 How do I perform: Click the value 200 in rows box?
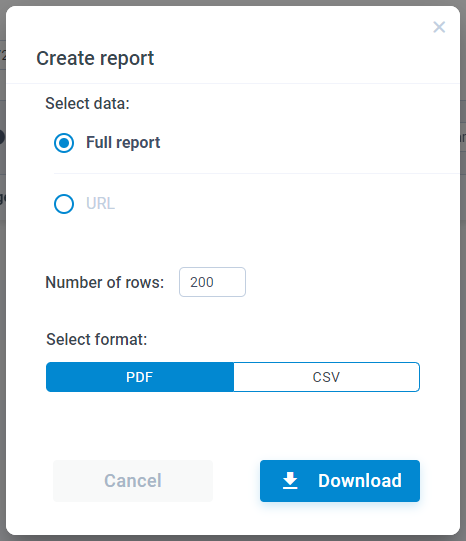202,282
